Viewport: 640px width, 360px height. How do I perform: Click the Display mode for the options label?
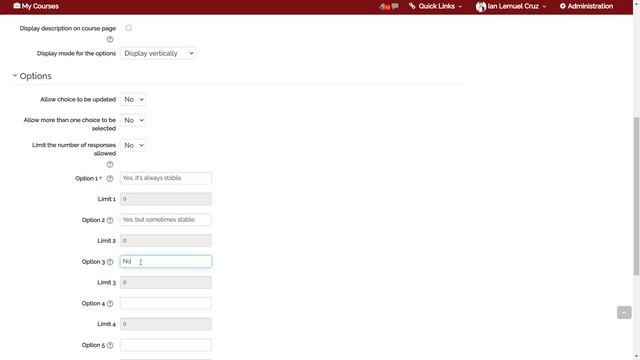click(76, 53)
